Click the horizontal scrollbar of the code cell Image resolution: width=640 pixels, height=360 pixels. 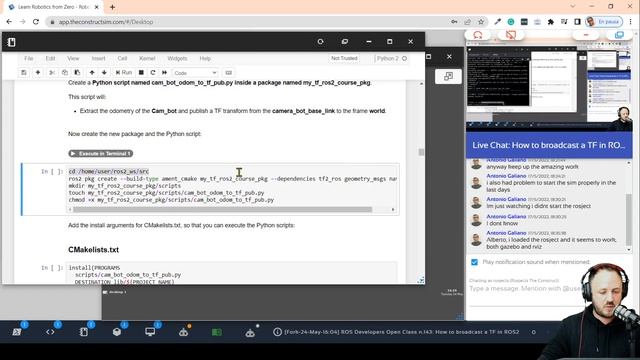[x=222, y=209]
